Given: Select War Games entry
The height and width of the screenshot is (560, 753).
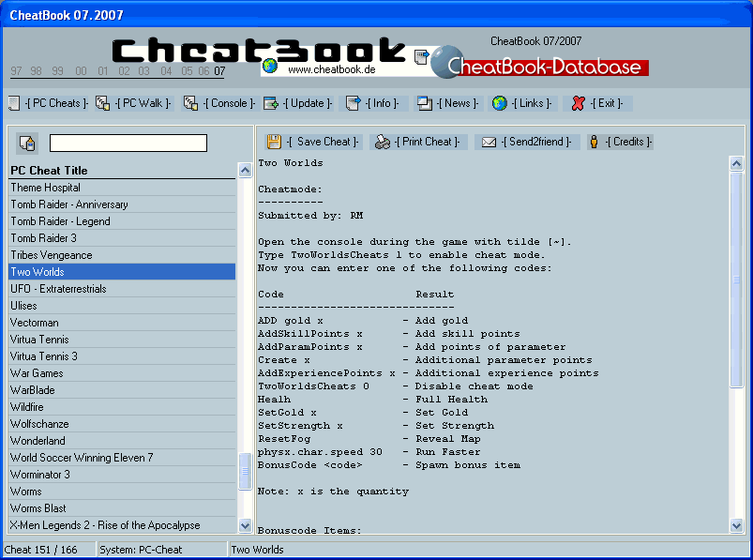Looking at the screenshot, I should (x=123, y=373).
